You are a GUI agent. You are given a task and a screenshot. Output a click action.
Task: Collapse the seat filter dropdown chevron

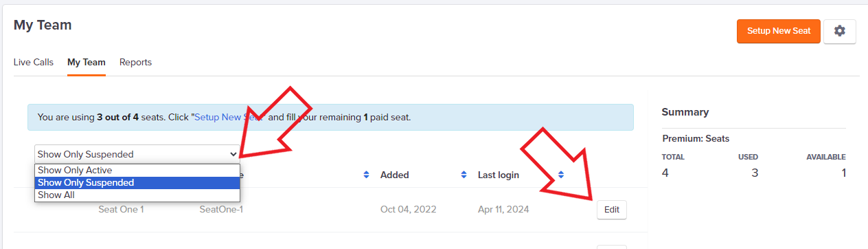pos(233,154)
